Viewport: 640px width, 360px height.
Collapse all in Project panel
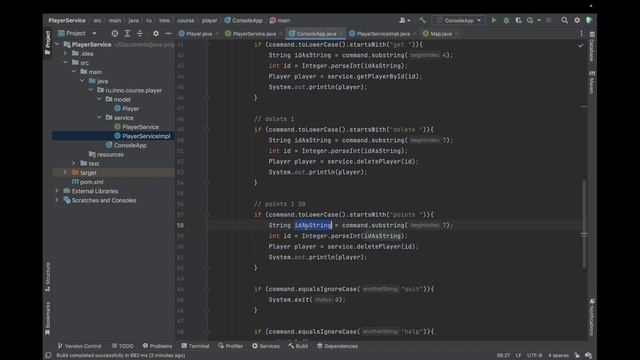pos(140,33)
